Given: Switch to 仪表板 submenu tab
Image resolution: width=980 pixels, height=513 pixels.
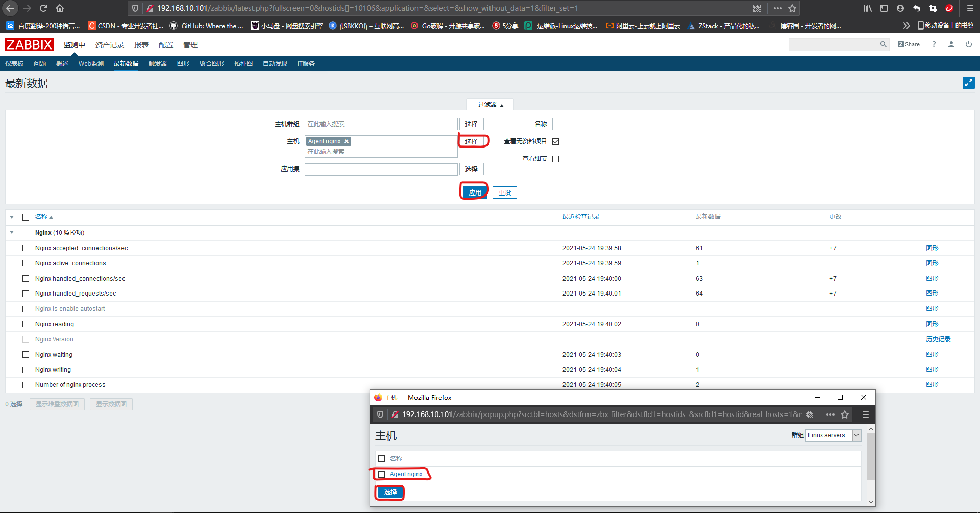Looking at the screenshot, I should [x=14, y=64].
